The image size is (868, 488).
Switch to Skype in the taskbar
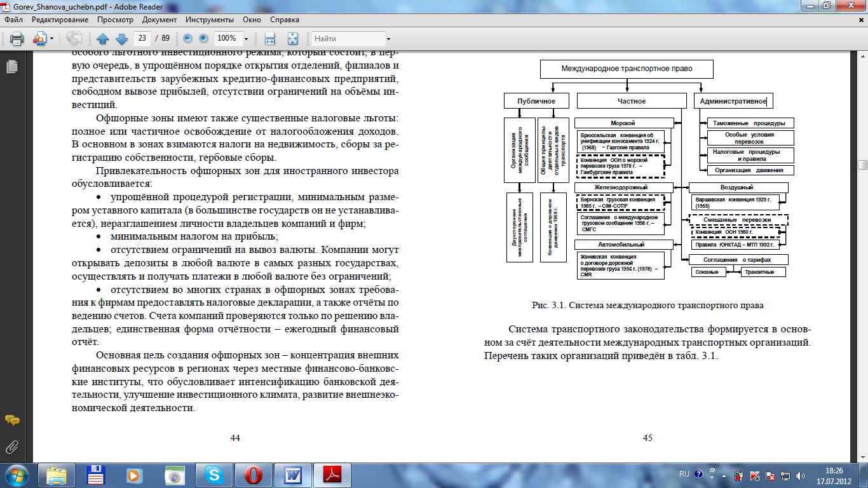click(x=214, y=475)
